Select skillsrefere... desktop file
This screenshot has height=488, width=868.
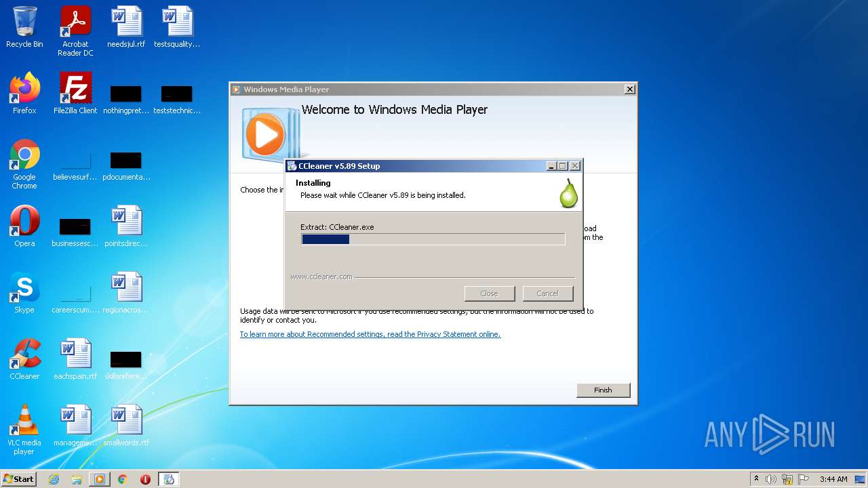(x=126, y=365)
